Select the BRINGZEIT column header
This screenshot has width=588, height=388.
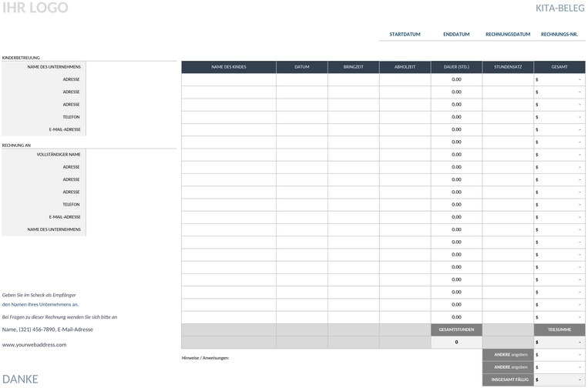pos(353,67)
